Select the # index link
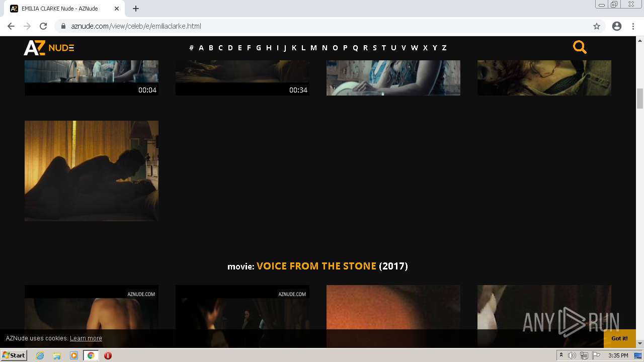This screenshot has width=644, height=362. tap(191, 48)
